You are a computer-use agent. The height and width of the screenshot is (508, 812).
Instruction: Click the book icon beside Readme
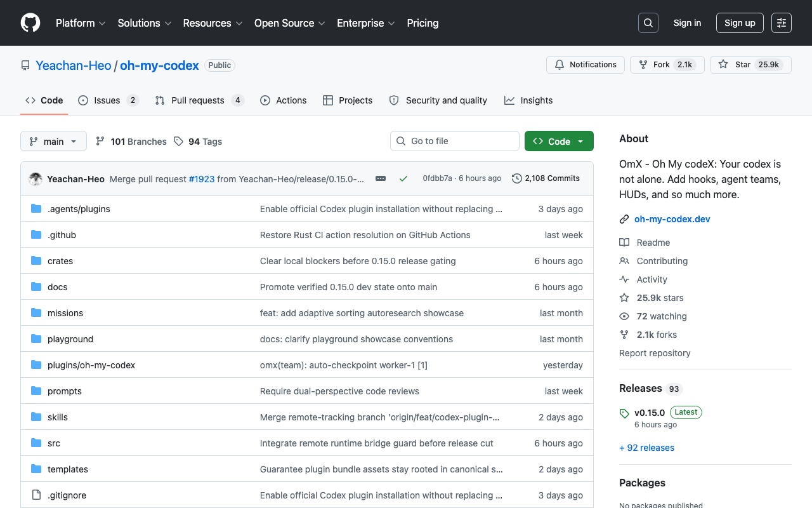click(624, 243)
